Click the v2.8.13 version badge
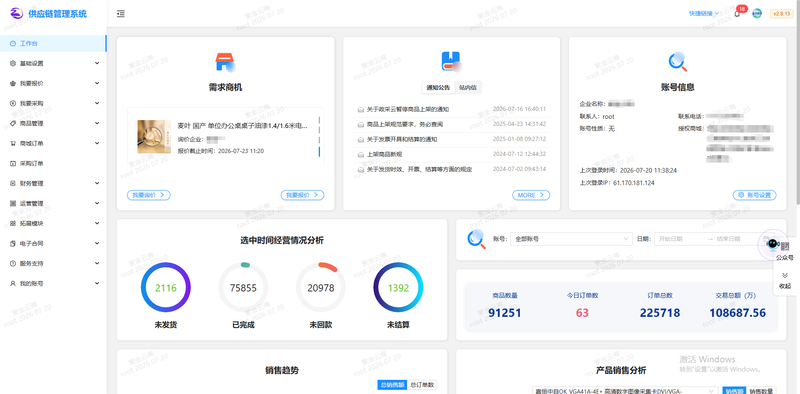The height and width of the screenshot is (394, 800). (x=781, y=14)
